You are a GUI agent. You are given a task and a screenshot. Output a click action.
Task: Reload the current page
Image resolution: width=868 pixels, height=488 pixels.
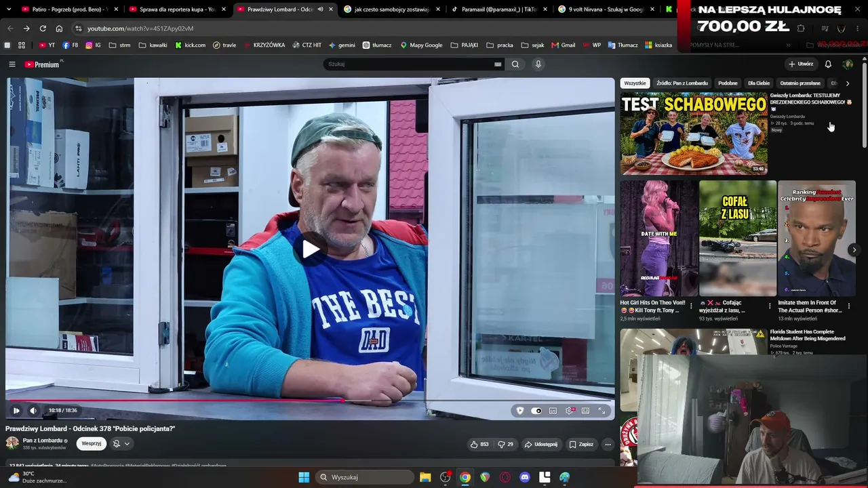click(x=43, y=28)
